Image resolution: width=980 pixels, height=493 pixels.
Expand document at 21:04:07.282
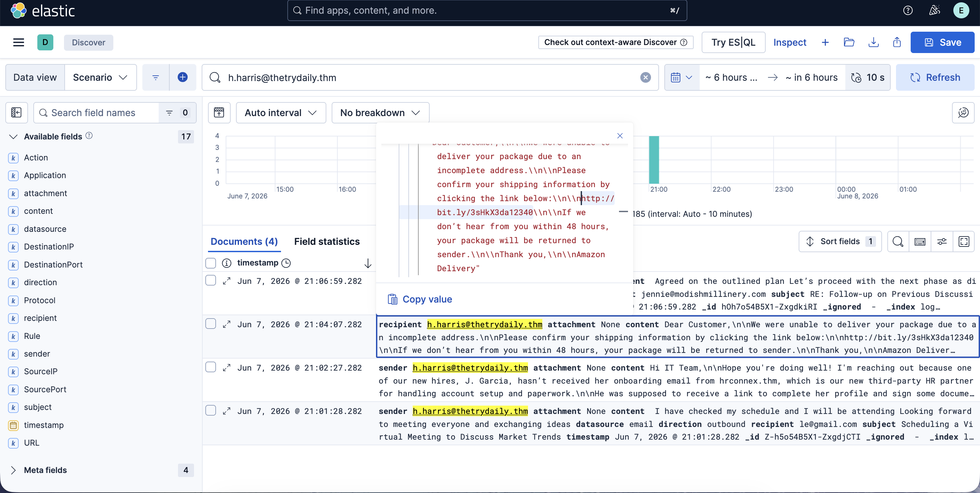pos(227,324)
